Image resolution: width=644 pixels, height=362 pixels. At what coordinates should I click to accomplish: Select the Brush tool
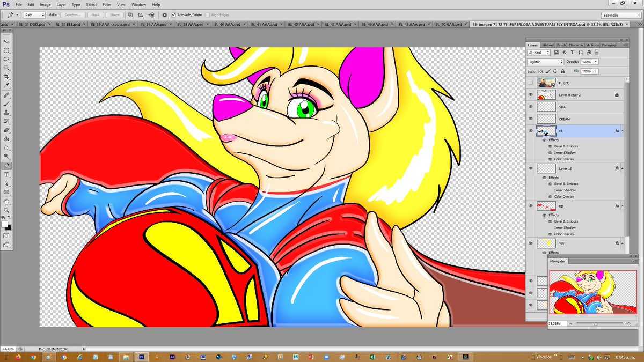pyautogui.click(x=6, y=104)
